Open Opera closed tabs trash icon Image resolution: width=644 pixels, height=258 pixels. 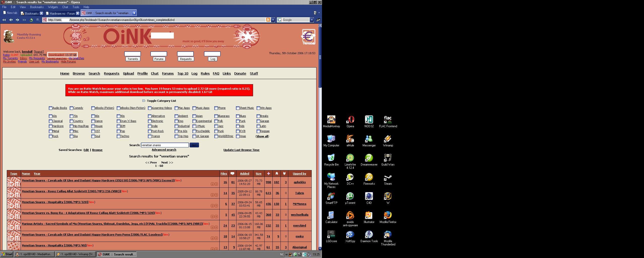point(315,13)
